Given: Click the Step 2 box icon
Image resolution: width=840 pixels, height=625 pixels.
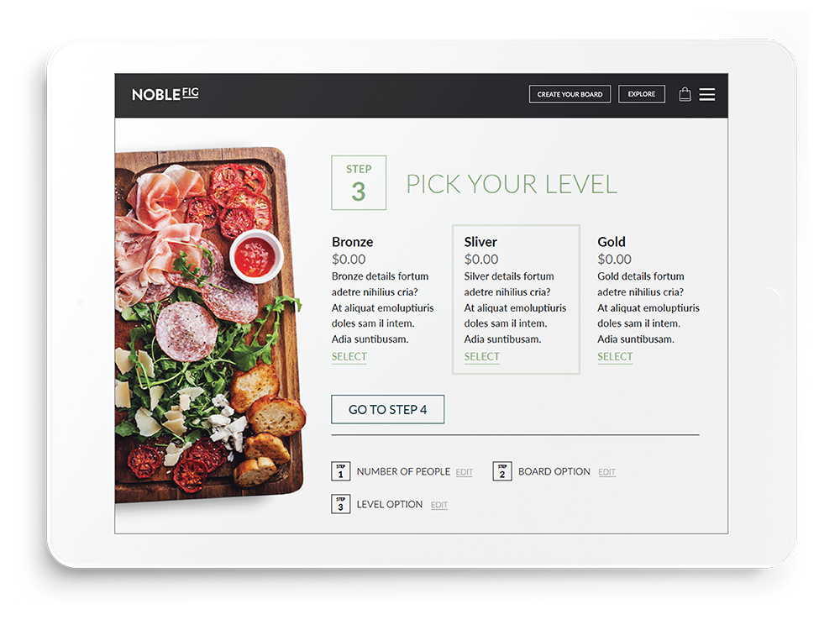Looking at the screenshot, I should [502, 471].
